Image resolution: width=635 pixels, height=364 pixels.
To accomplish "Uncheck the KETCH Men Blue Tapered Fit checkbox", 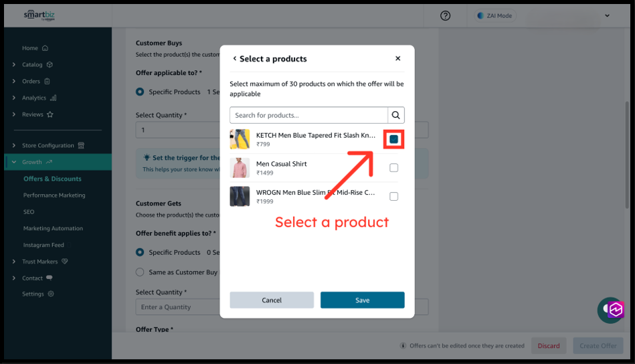I will [x=393, y=139].
